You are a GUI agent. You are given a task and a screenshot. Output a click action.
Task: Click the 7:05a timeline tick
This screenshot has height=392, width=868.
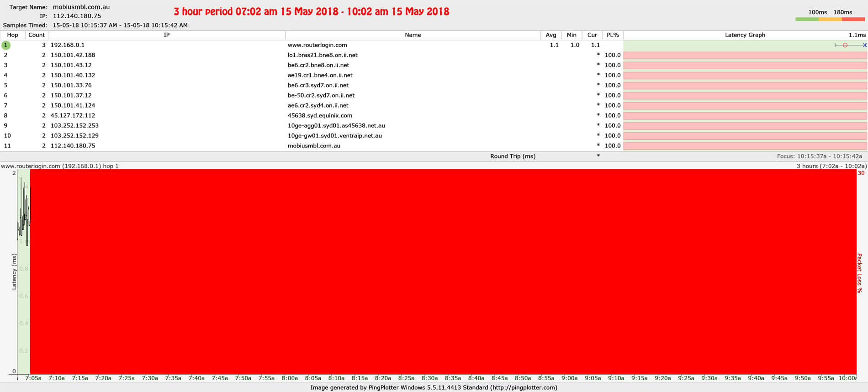(33, 378)
